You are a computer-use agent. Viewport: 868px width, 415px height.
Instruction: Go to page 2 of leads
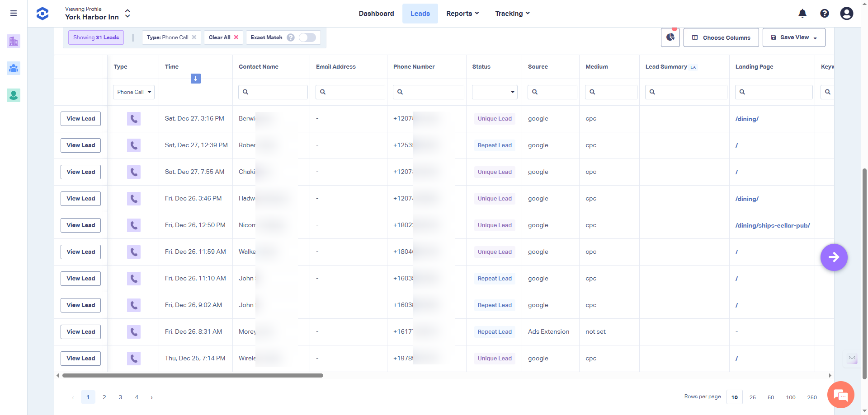[x=104, y=397]
